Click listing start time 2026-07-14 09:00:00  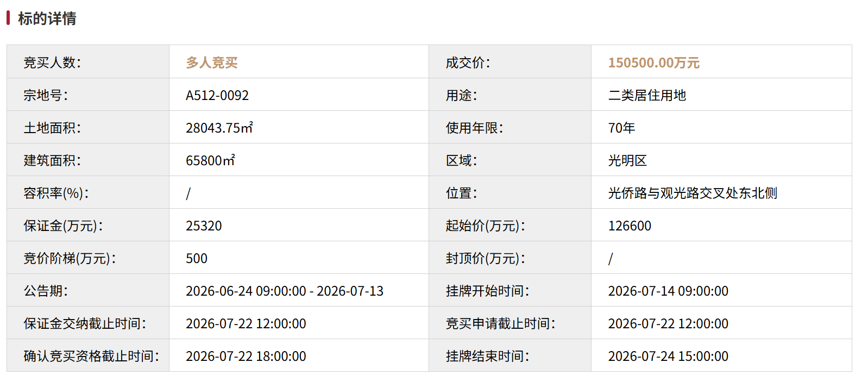(668, 291)
